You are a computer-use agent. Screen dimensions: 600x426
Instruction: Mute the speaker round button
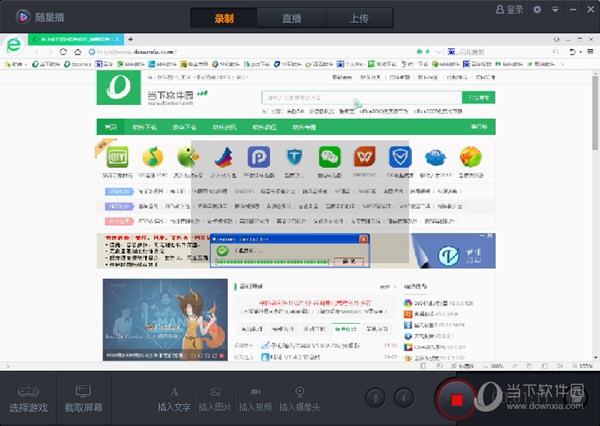[x=404, y=398]
